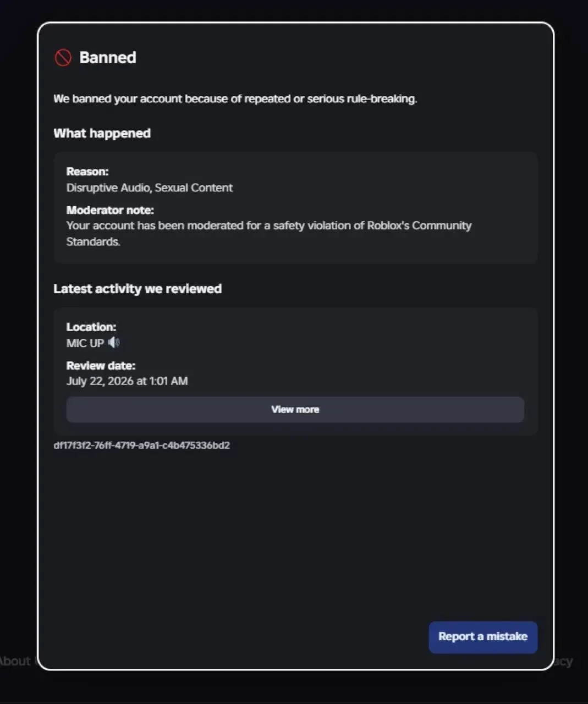Open the Report a mistake appeal

[x=483, y=637]
